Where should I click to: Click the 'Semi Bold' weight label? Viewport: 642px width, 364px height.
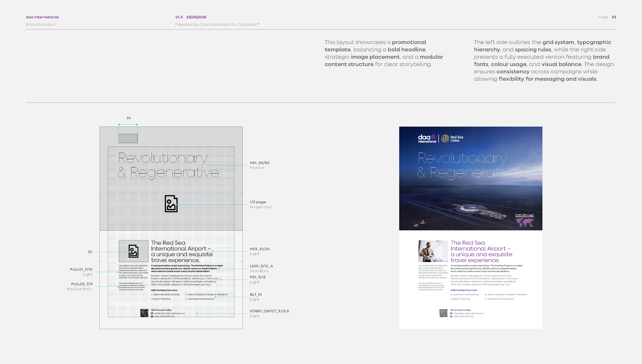[x=259, y=271]
